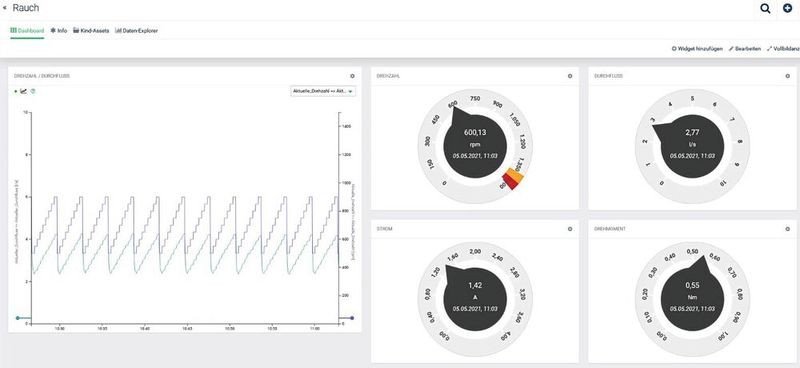This screenshot has height=368, width=800.
Task: Click Widget hinzufügen button
Action: pos(697,49)
